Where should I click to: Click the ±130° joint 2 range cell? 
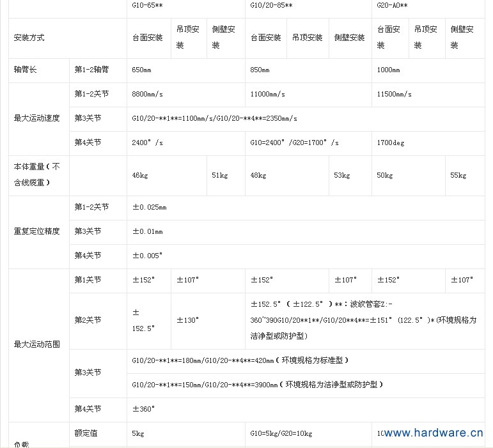pyautogui.click(x=188, y=320)
